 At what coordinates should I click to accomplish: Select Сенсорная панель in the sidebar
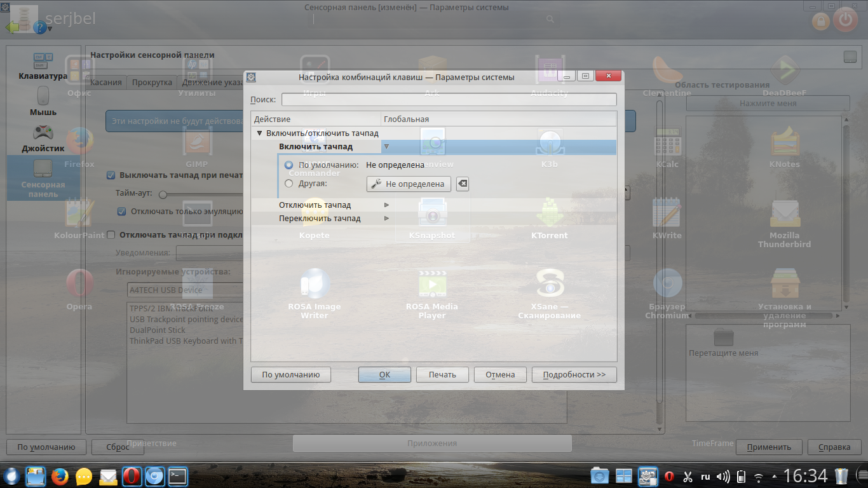(x=43, y=178)
